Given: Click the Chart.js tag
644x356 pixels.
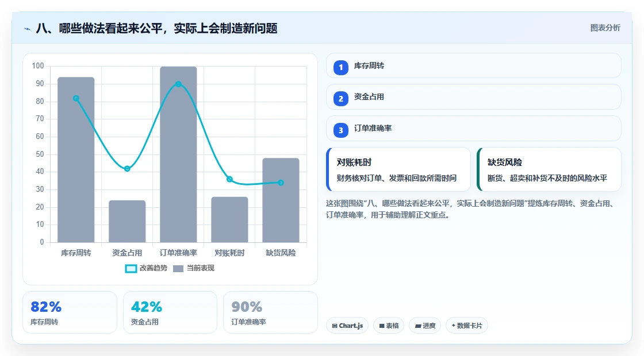Looking at the screenshot, I should pyautogui.click(x=347, y=326).
